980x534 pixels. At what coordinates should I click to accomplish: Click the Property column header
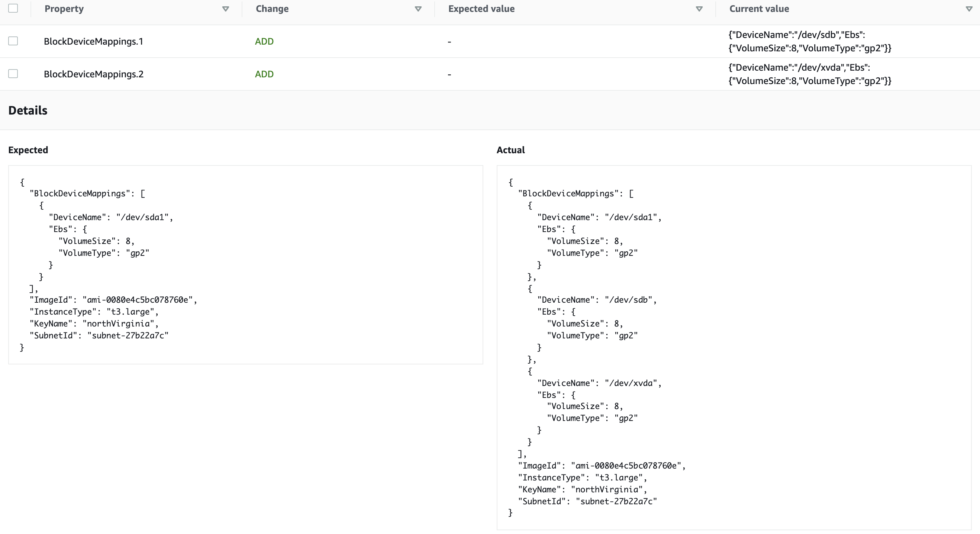coord(64,9)
